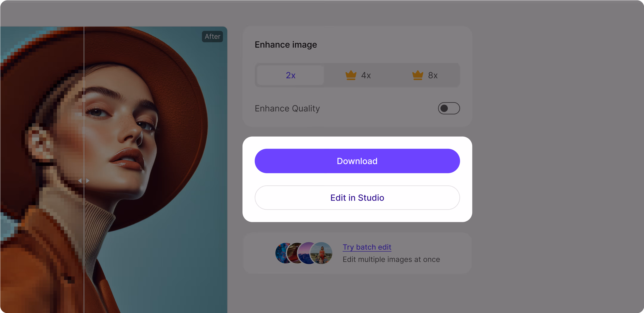
Task: Click the After label on the preview
Action: [x=213, y=36]
